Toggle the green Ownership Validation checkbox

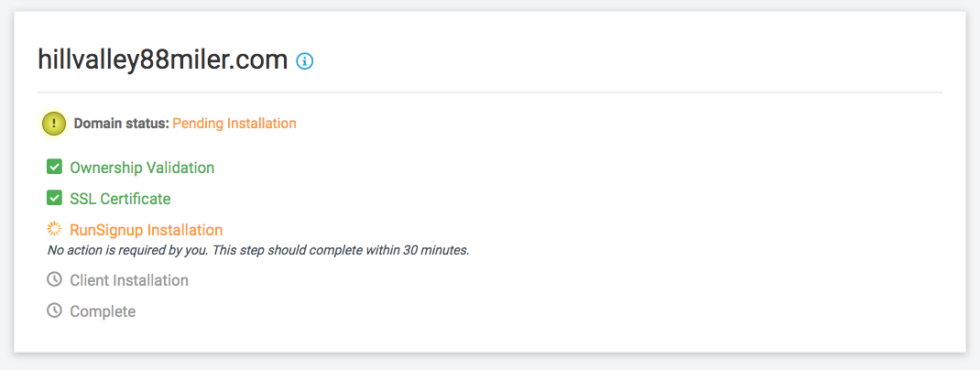[x=54, y=167]
